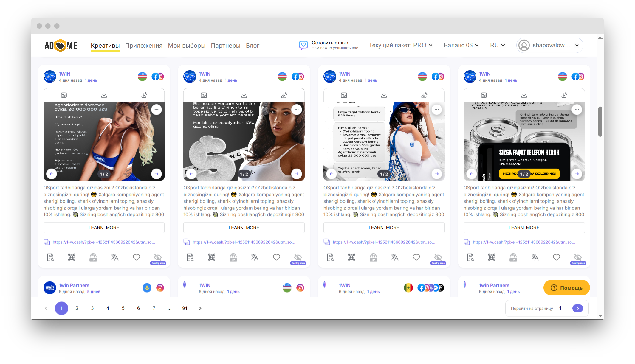
Task: Open the Приложения tab
Action: click(x=144, y=46)
